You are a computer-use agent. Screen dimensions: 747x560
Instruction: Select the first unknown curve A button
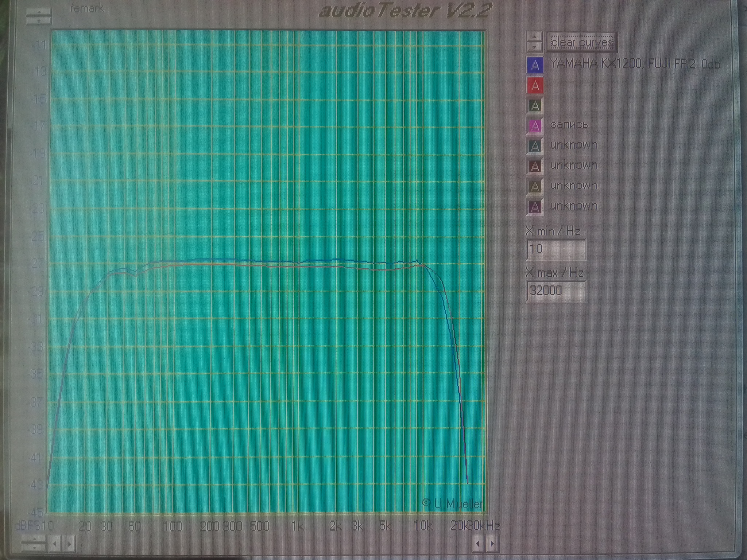[x=535, y=146]
